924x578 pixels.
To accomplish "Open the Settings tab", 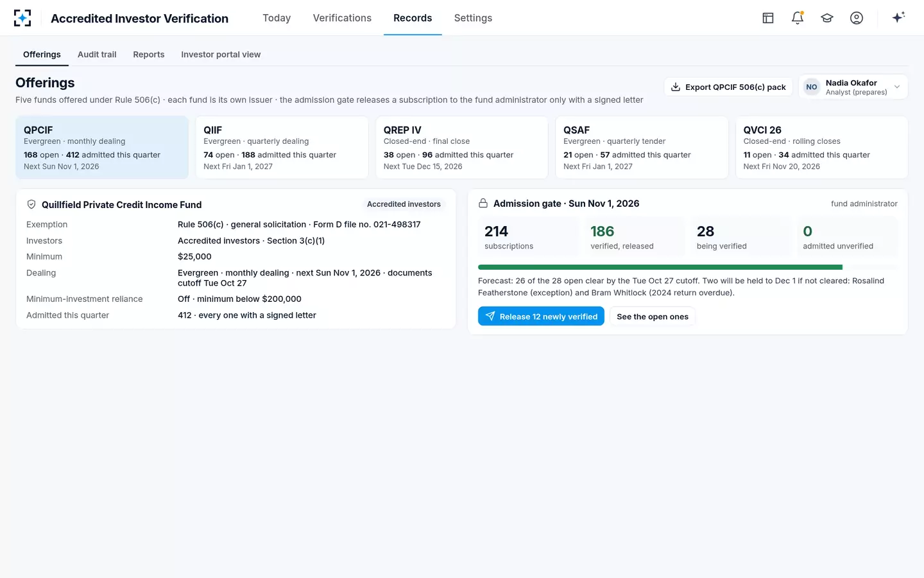I will (473, 18).
